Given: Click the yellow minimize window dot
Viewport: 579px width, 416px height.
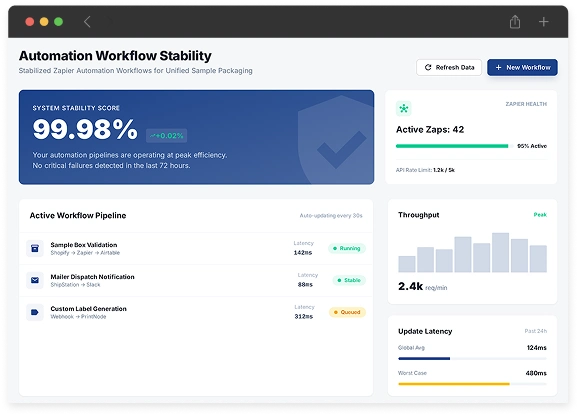Looking at the screenshot, I should click(x=44, y=22).
